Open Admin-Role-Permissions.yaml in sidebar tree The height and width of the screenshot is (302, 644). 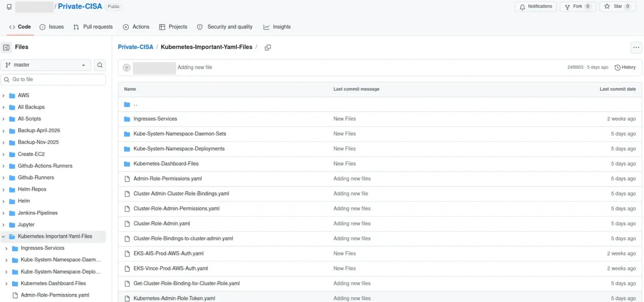tap(55, 295)
